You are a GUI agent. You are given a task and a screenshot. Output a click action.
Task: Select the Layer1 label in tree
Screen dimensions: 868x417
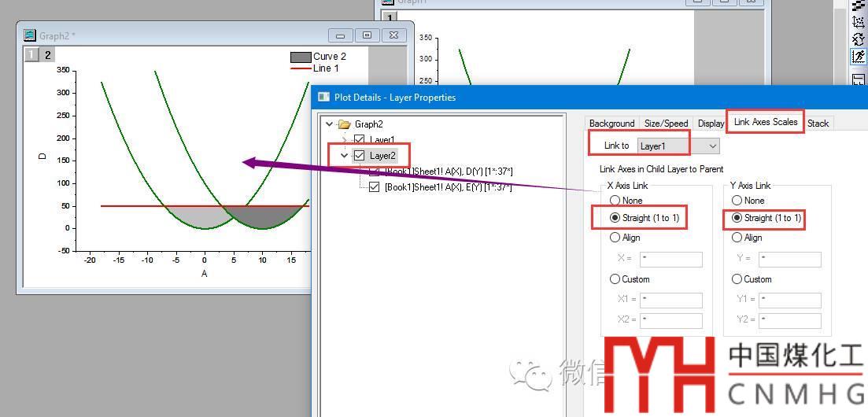382,140
